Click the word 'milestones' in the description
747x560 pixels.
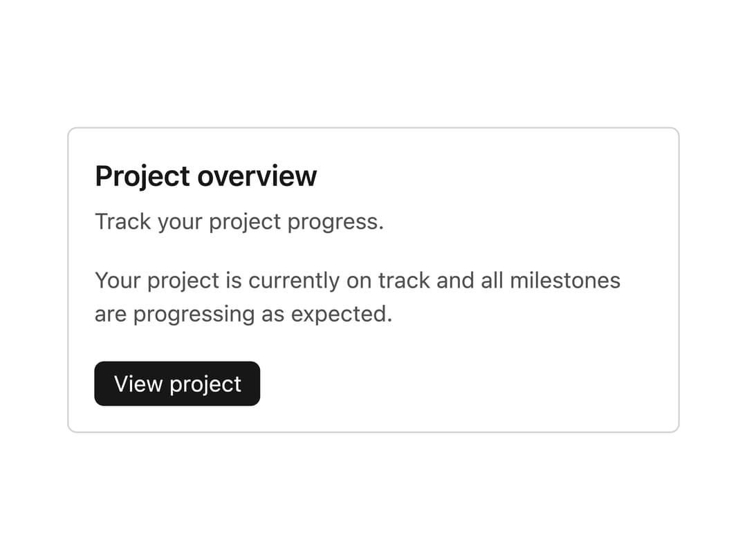[565, 280]
